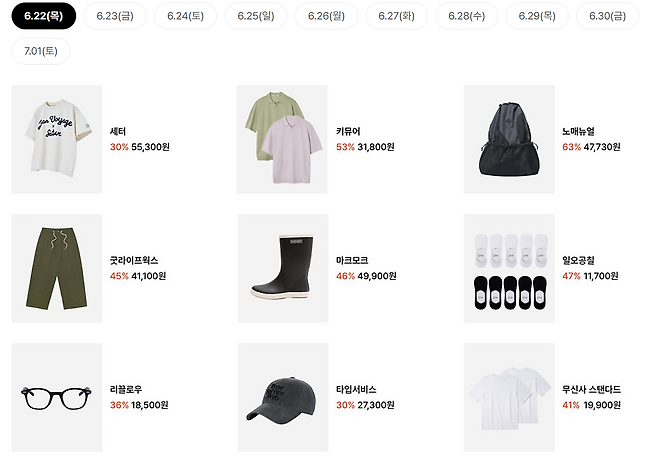Switch to the 6.23(금) date tab
This screenshot has height=457, width=658.
tap(115, 16)
